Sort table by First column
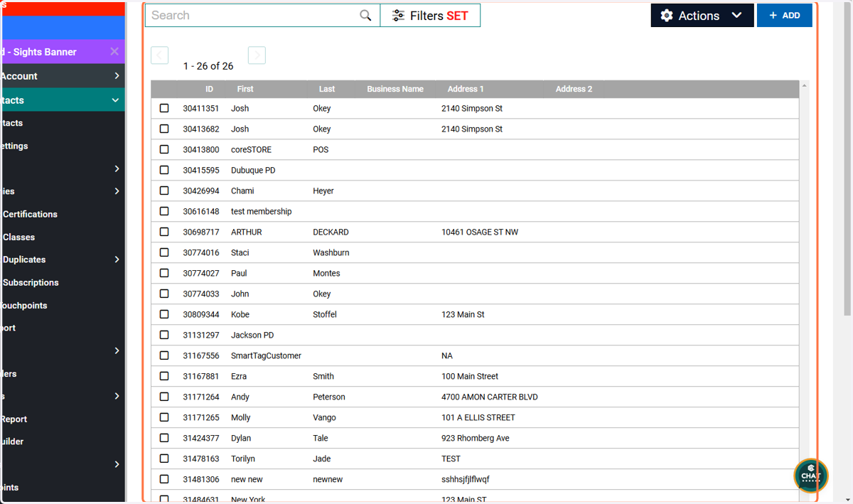 245,89
